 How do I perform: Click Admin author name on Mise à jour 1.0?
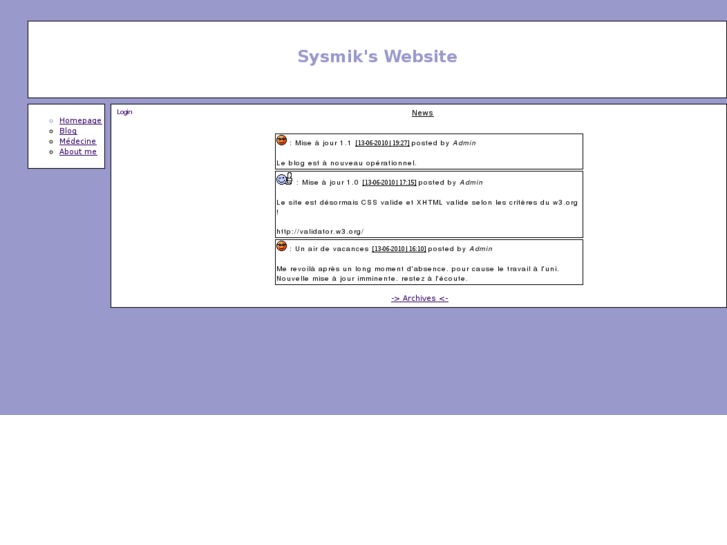coord(471,182)
